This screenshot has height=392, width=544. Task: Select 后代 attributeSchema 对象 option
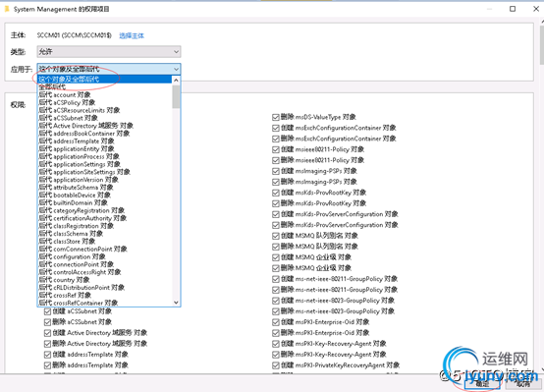[x=104, y=187]
